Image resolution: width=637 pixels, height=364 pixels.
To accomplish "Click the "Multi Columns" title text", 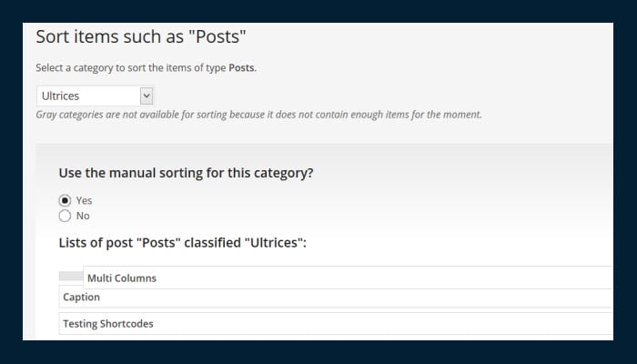I will [x=121, y=278].
